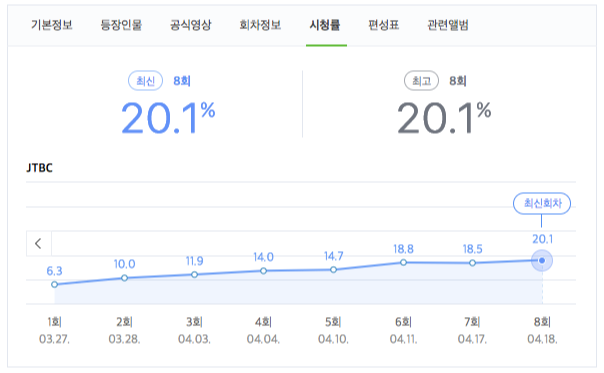Select the 14.7 data point on chart
Screen dimensions: 604x373
coord(334,270)
